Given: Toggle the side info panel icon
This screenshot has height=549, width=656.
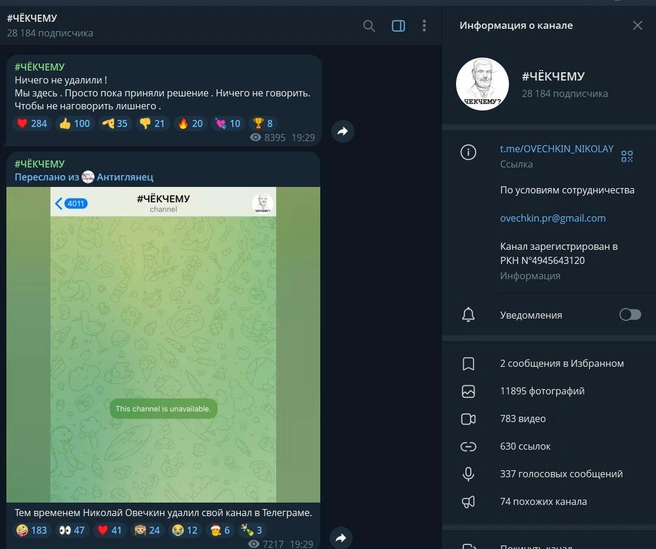Looking at the screenshot, I should [398, 26].
